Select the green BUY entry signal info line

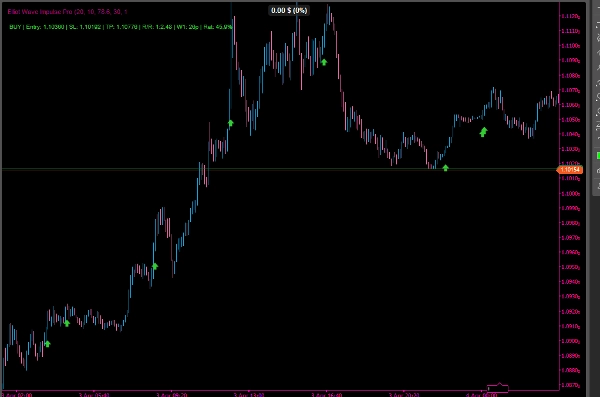[x=121, y=27]
